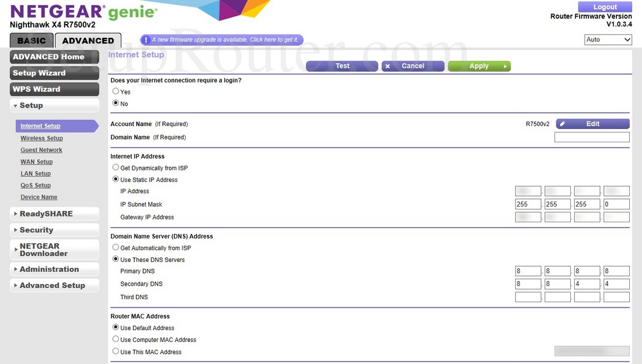Choose Get Automatically from ISP for DNS
The width and height of the screenshot is (642, 364).
pos(116,247)
